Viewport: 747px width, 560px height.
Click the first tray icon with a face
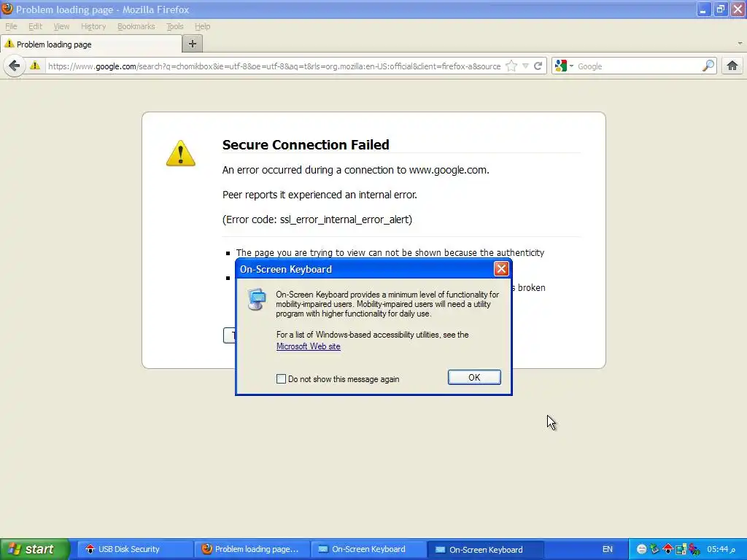tap(641, 549)
